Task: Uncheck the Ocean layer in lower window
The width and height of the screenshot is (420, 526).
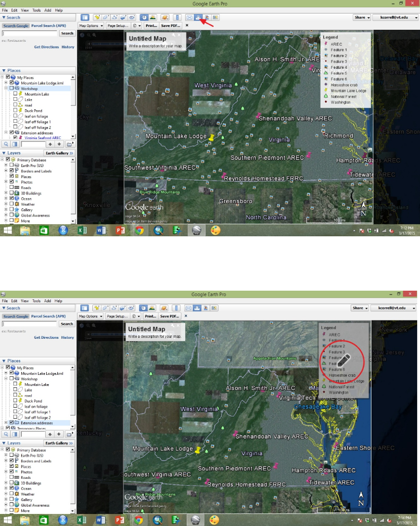Action: (x=12, y=488)
